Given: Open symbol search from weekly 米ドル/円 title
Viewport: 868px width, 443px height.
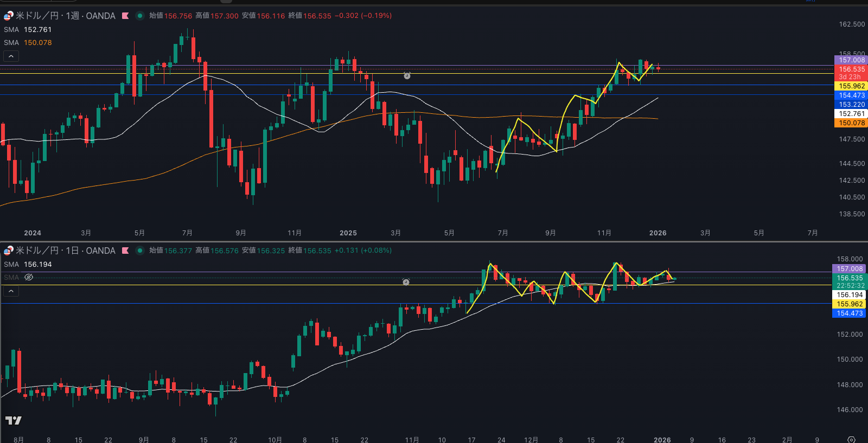Looking at the screenshot, I should tap(37, 16).
